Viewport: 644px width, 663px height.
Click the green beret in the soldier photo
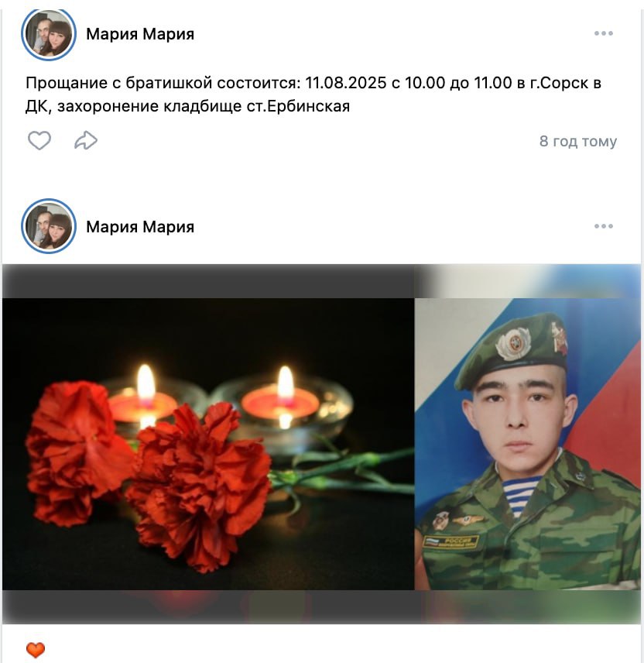[512, 351]
